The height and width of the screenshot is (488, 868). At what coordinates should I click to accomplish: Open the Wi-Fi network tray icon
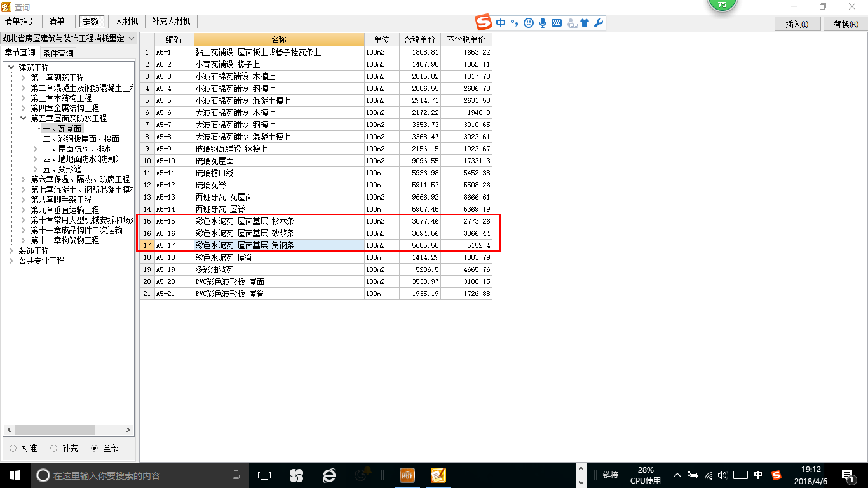tap(708, 475)
